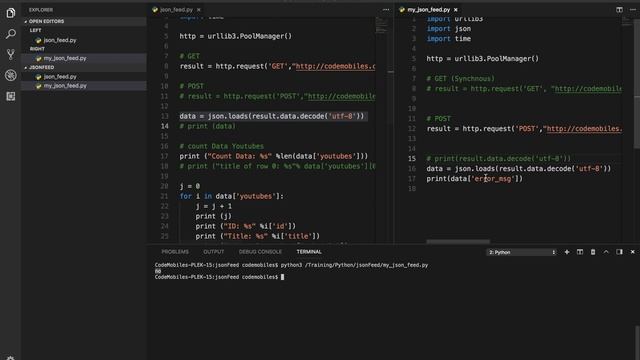The height and width of the screenshot is (360, 640).
Task: Open the terminal selector showing 2: Python
Action: [x=522, y=252]
